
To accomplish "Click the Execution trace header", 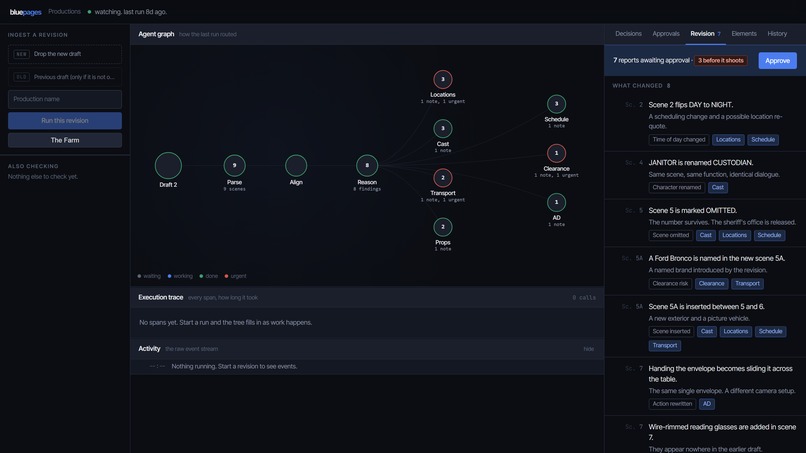I will pos(367,298).
